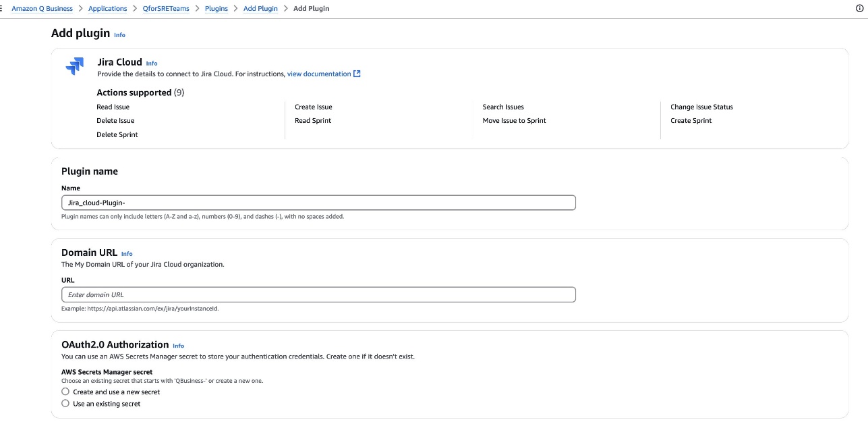Select 'Create and use a new secret' radio

tap(65, 392)
